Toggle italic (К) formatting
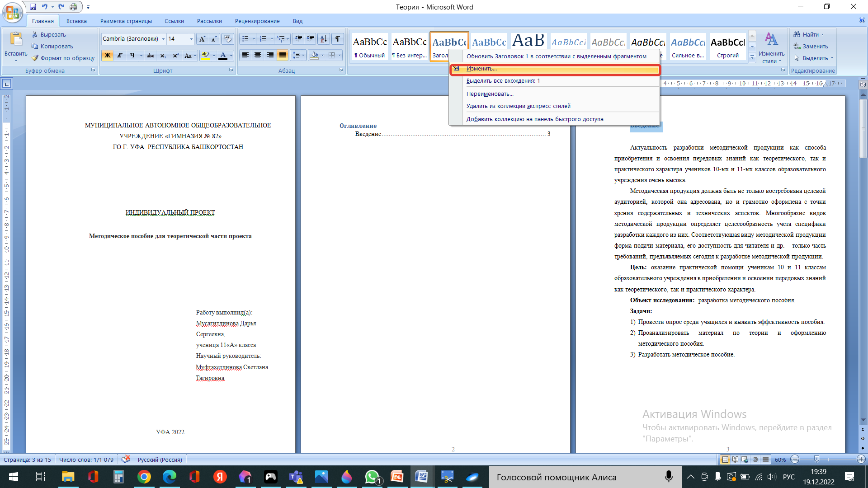 pos(120,56)
